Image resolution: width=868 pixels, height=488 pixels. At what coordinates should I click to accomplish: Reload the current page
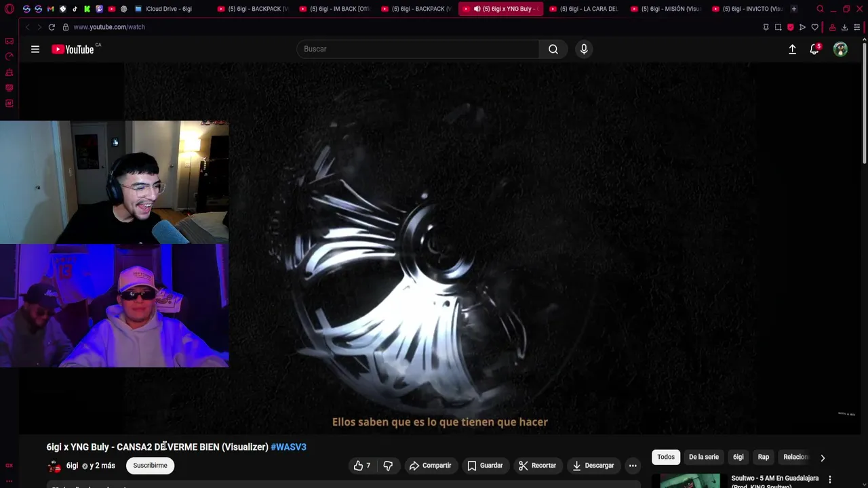(x=51, y=27)
